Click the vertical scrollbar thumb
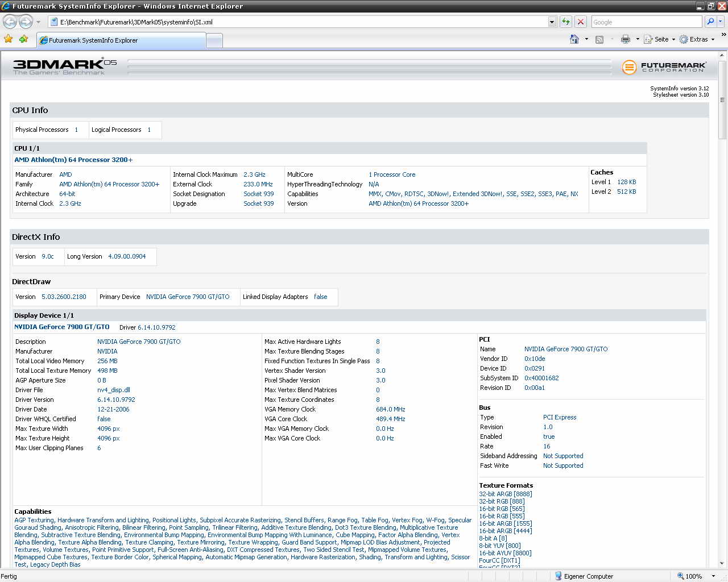 (723, 99)
